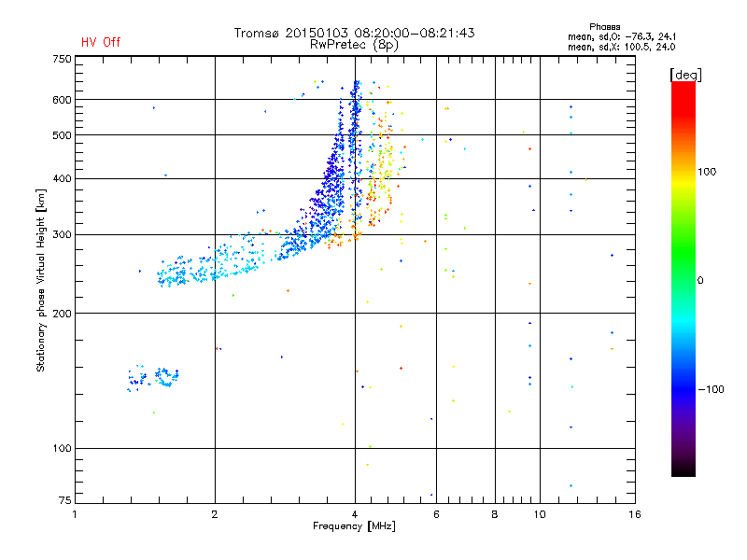The height and width of the screenshot is (560, 747).
Task: Click the y-axis tick label '300'
Action: click(62, 235)
